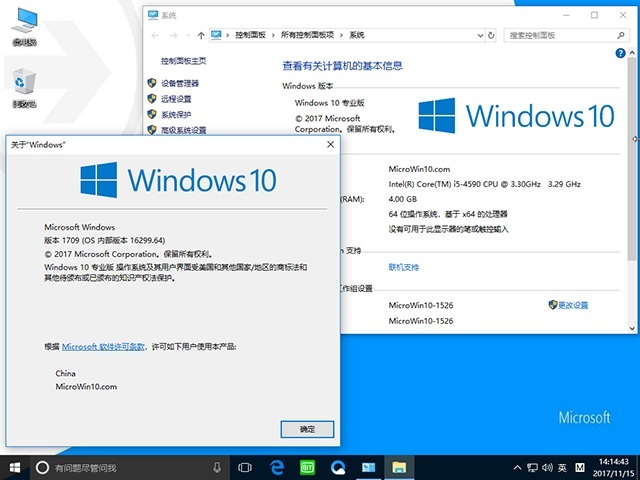
Task: Switch the 英 input language indicator
Action: coord(562,467)
